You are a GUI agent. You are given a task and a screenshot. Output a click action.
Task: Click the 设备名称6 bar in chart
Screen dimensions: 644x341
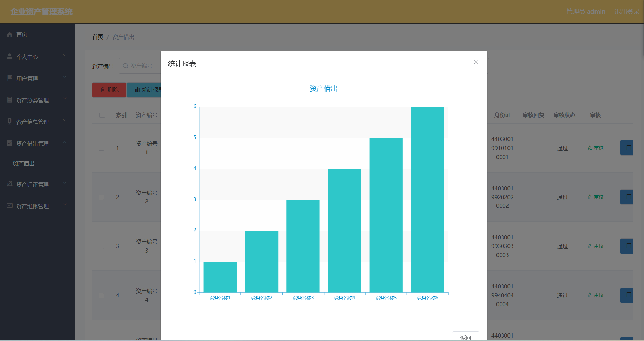[x=427, y=200]
